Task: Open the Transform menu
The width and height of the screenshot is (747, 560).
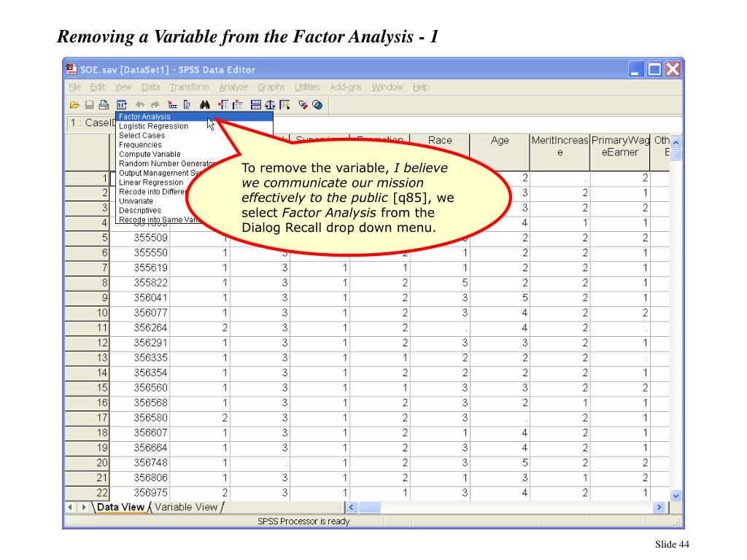Action: (189, 87)
